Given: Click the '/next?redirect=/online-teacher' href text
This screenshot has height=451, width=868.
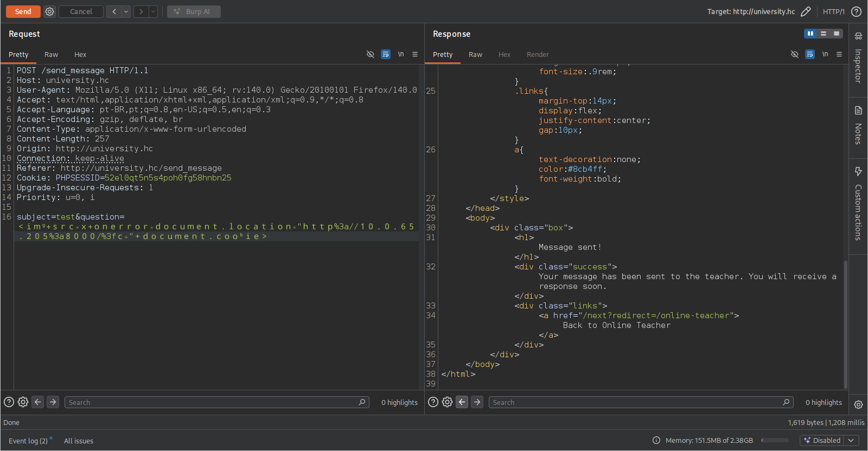Looking at the screenshot, I should coord(656,315).
